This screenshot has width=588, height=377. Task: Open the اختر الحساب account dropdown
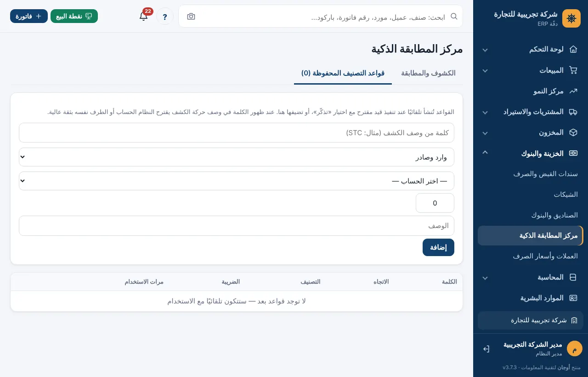pyautogui.click(x=237, y=181)
